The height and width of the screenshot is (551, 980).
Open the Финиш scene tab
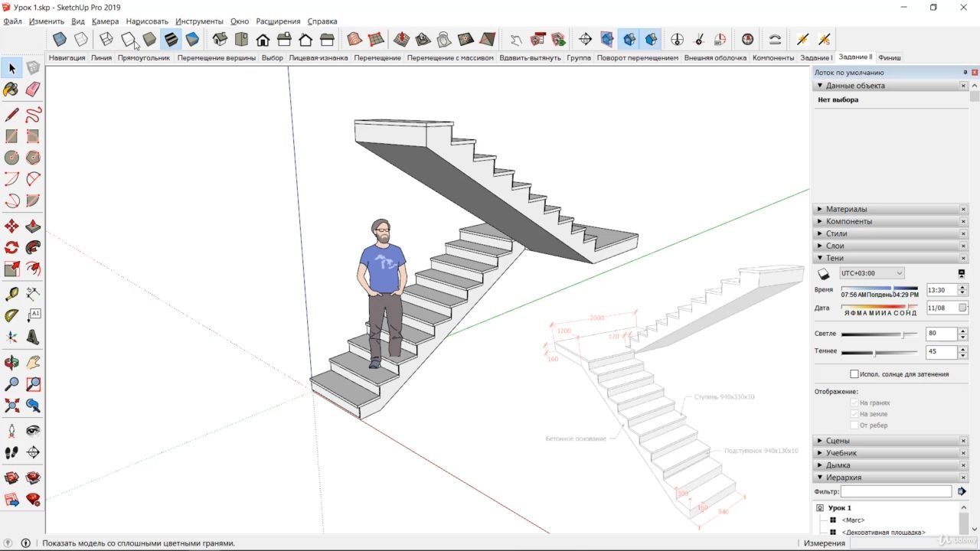[890, 57]
